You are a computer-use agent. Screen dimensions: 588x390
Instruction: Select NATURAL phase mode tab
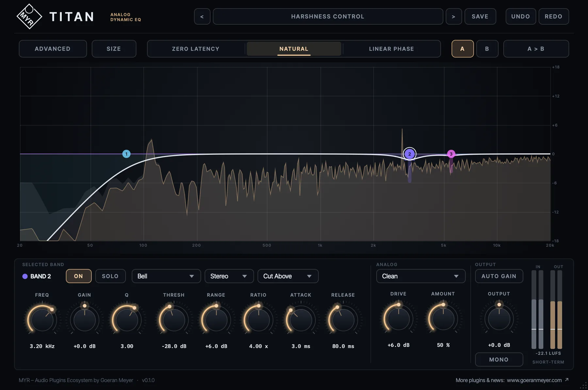point(294,49)
